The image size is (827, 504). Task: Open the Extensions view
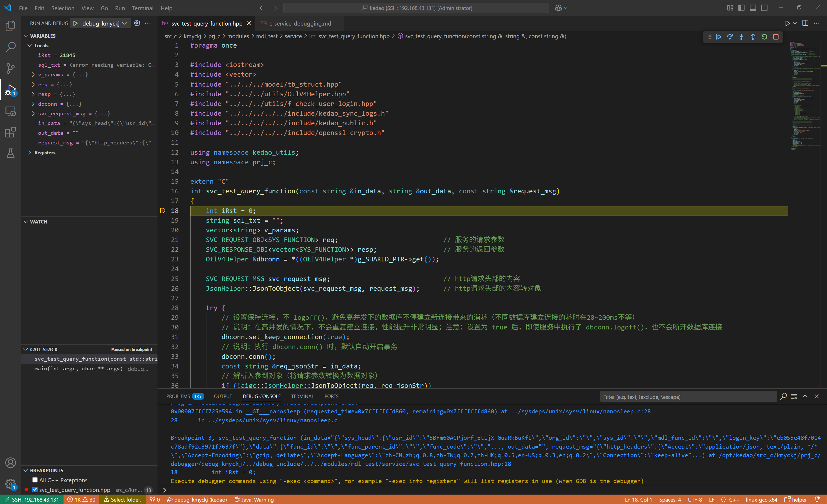10,133
